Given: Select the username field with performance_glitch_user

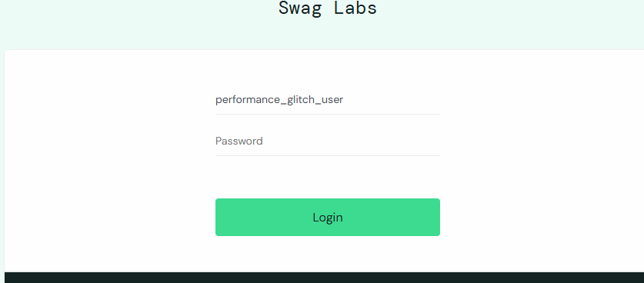Looking at the screenshot, I should coord(327,100).
